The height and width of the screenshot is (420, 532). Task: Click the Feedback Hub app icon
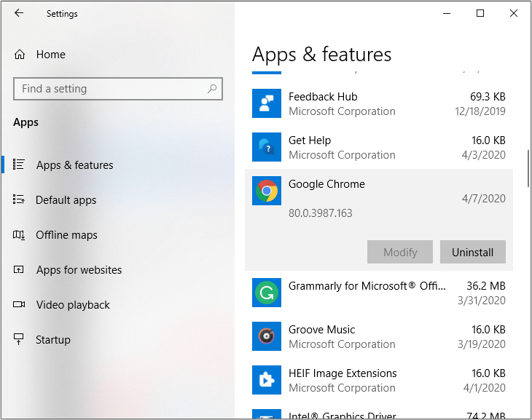(267, 103)
